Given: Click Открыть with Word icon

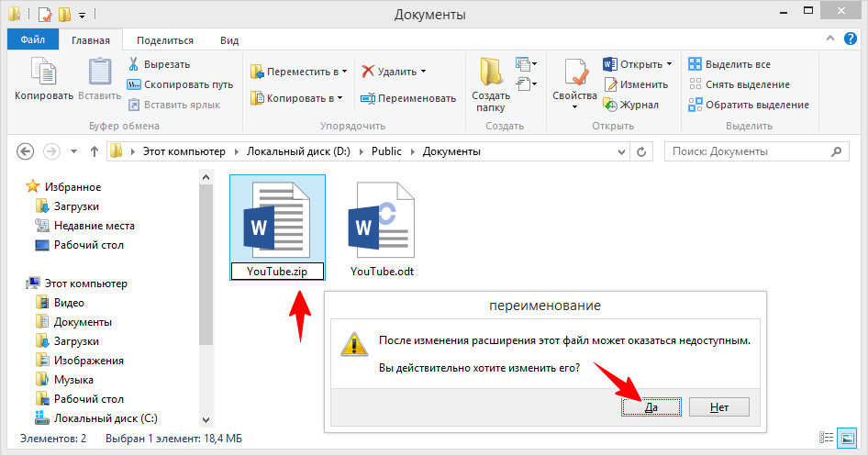Looking at the screenshot, I should point(632,64).
